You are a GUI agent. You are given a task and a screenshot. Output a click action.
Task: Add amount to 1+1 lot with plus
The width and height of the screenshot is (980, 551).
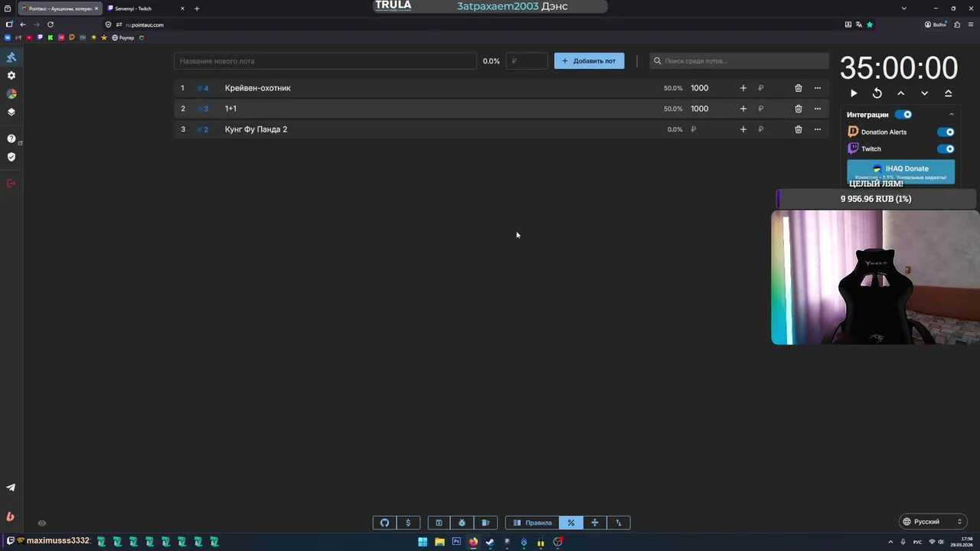[x=743, y=109]
